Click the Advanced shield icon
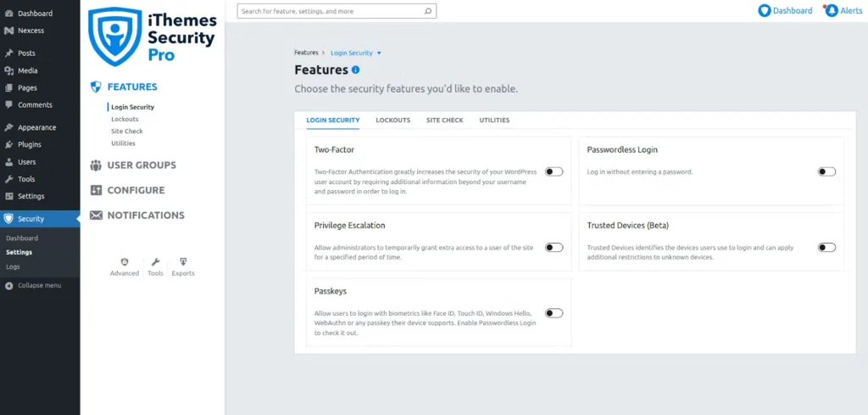Image resolution: width=868 pixels, height=415 pixels. (125, 262)
